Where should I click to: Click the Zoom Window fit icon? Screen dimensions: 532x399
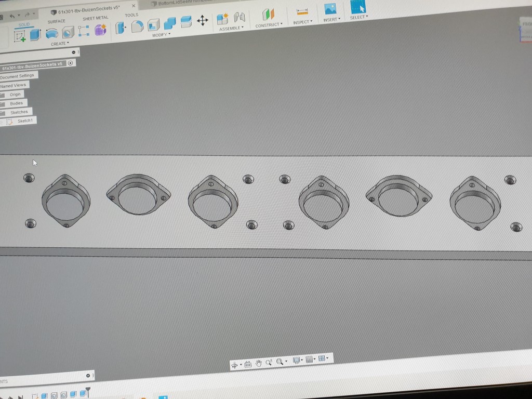point(280,362)
